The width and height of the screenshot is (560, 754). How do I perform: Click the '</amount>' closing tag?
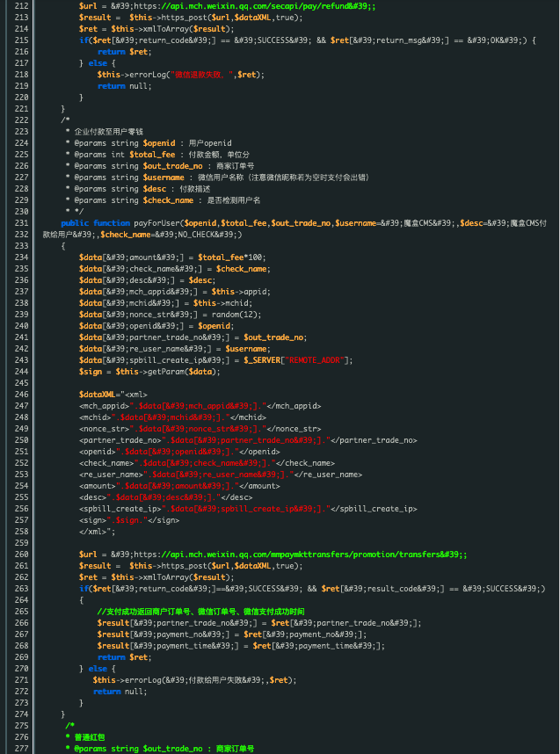pos(259,486)
